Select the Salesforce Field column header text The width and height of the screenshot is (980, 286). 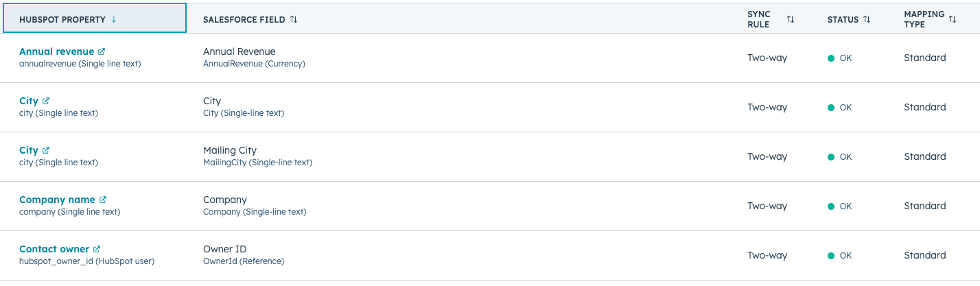(244, 19)
